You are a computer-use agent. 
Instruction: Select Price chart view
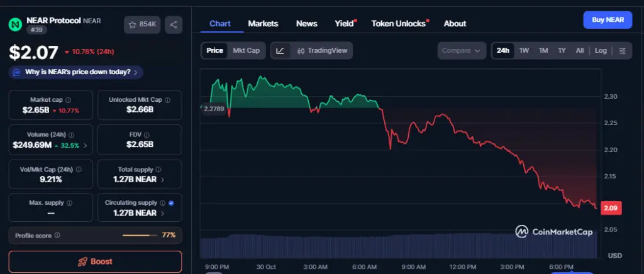click(214, 51)
